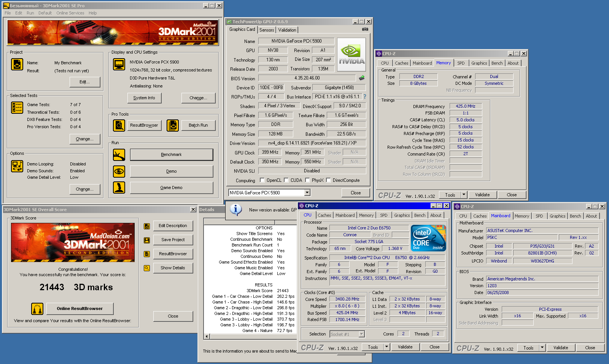
Task: Click the NVIDIA logo in GPU-Z
Action: click(x=351, y=54)
